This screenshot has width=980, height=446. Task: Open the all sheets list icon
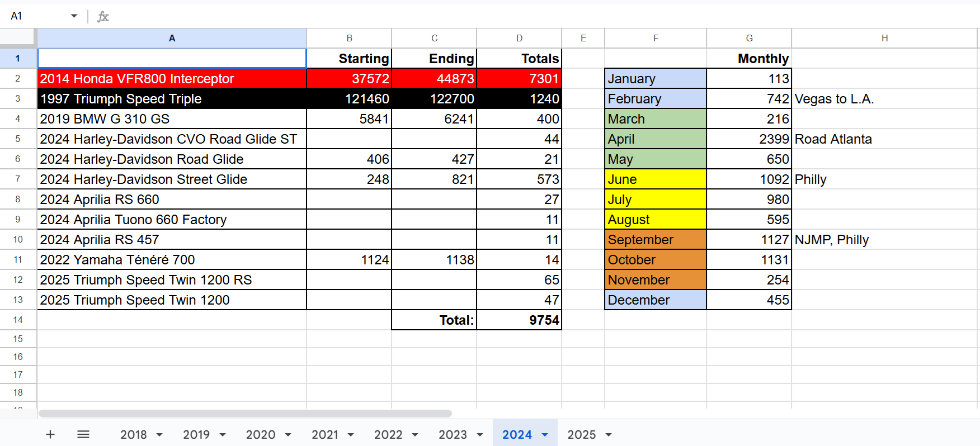click(x=83, y=434)
